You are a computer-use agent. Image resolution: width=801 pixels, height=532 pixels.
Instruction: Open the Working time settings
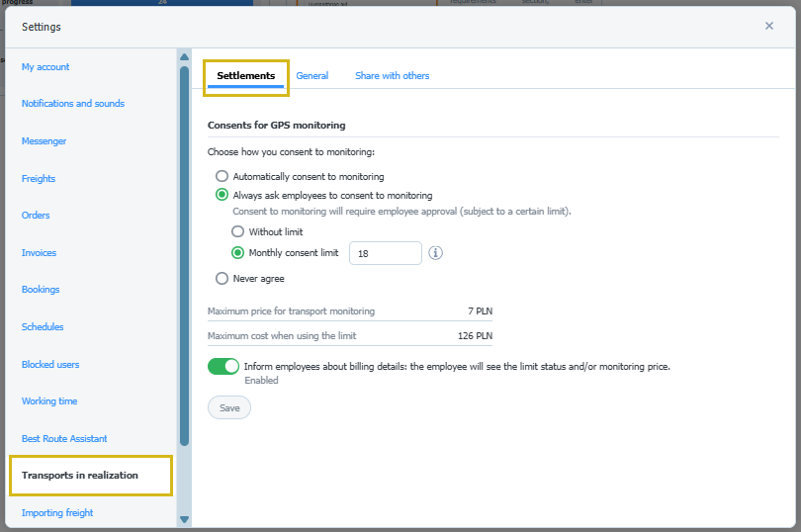49,401
